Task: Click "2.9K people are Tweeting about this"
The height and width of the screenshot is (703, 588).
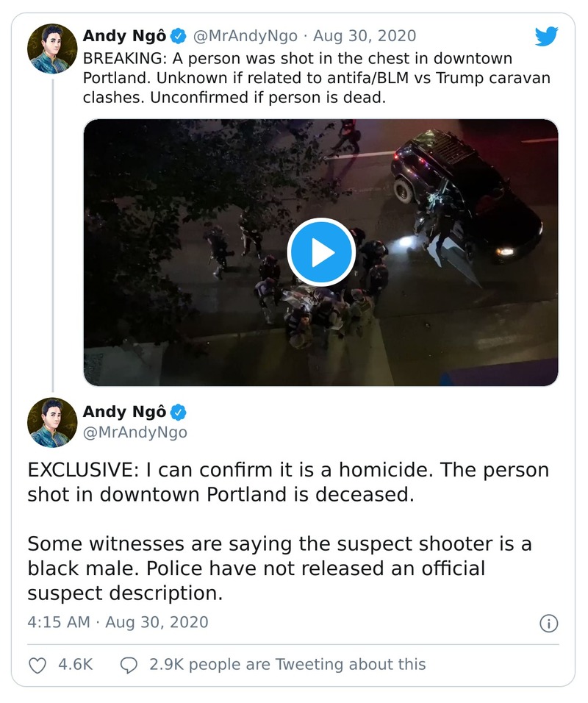Action: [x=287, y=665]
